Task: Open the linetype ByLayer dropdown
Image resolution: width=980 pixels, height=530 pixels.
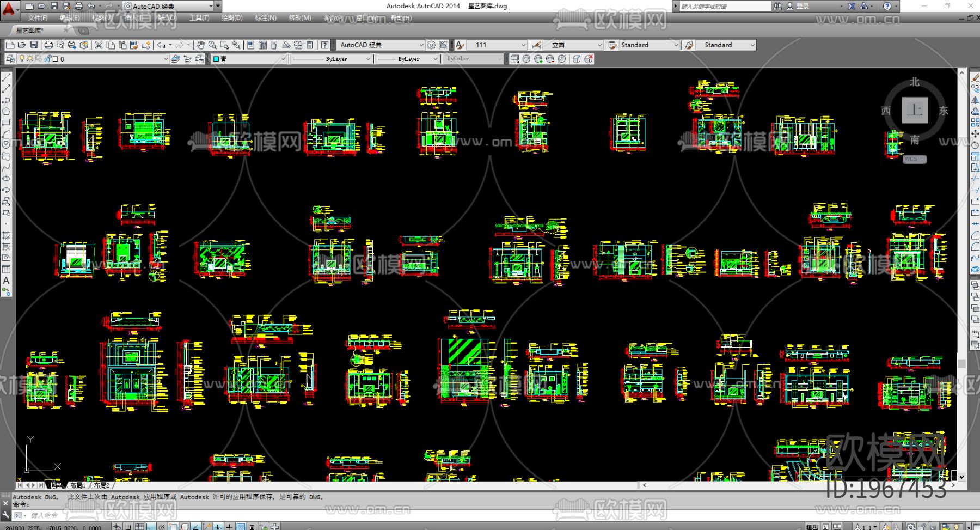Action: click(331, 59)
